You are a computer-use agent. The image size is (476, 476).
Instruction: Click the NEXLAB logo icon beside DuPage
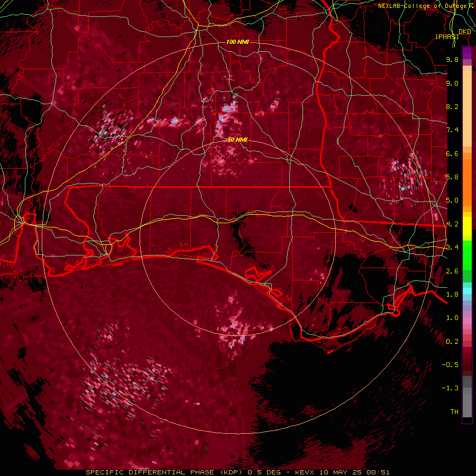click(472, 5)
